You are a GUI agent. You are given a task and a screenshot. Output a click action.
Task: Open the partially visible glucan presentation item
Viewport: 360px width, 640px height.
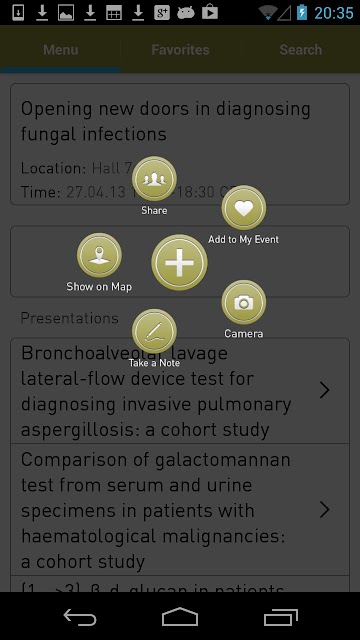click(180, 584)
